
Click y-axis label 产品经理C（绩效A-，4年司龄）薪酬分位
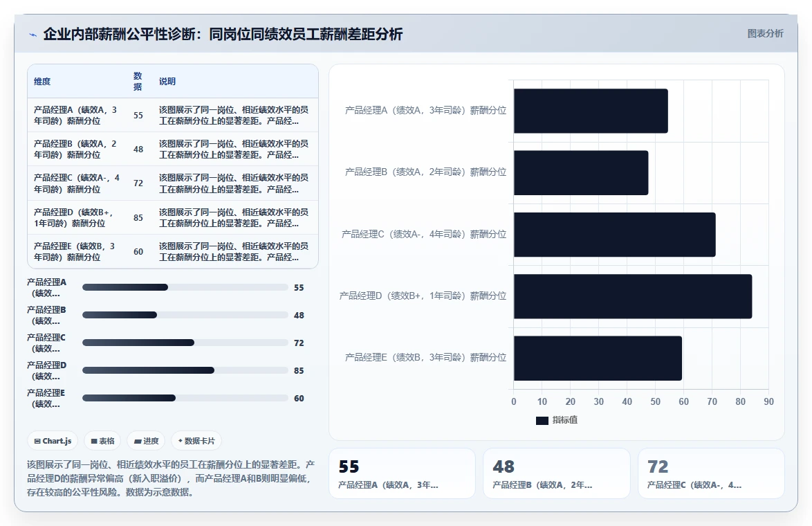pyautogui.click(x=424, y=234)
